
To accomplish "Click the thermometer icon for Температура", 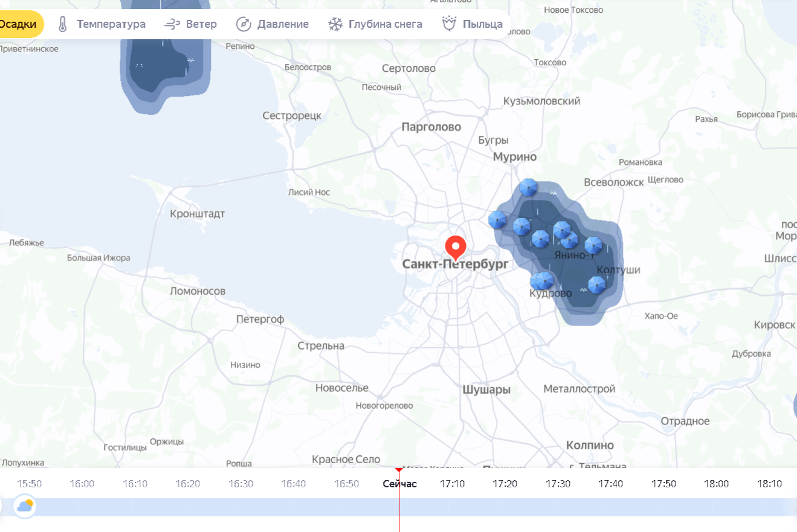I will 63,24.
